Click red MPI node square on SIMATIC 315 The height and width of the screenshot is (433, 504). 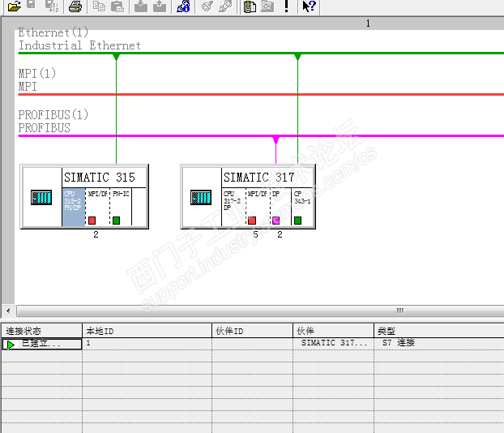(92, 221)
